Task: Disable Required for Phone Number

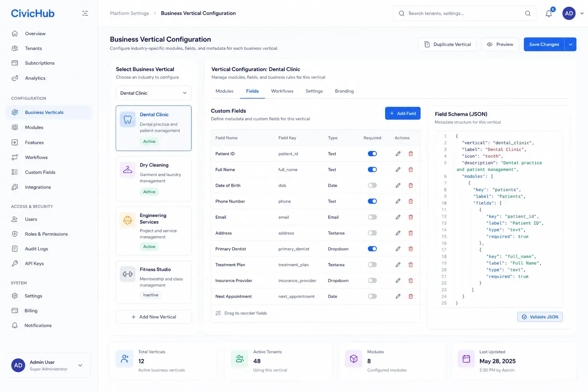Action: pyautogui.click(x=372, y=201)
